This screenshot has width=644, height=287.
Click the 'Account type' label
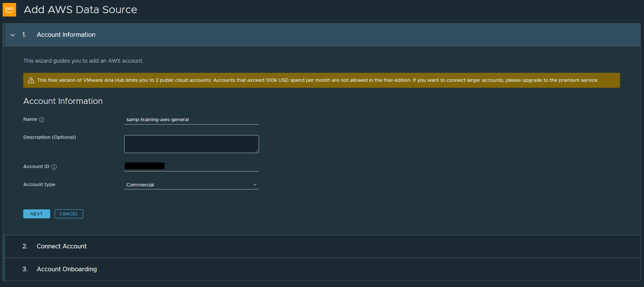tap(39, 185)
